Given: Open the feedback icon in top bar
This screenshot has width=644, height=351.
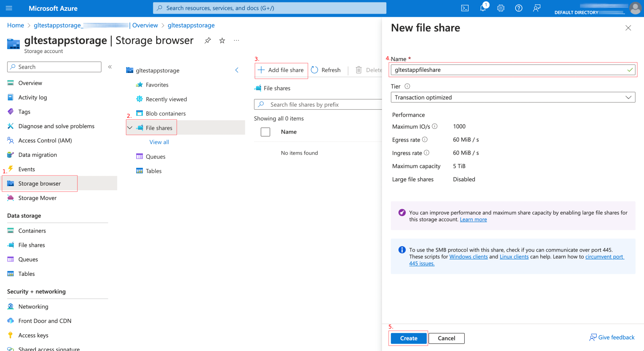Looking at the screenshot, I should point(537,8).
